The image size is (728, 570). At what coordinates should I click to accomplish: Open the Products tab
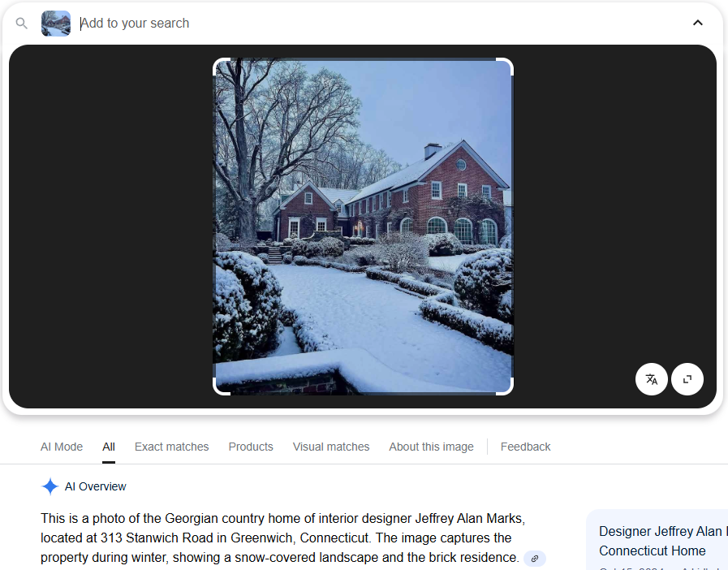(x=251, y=447)
